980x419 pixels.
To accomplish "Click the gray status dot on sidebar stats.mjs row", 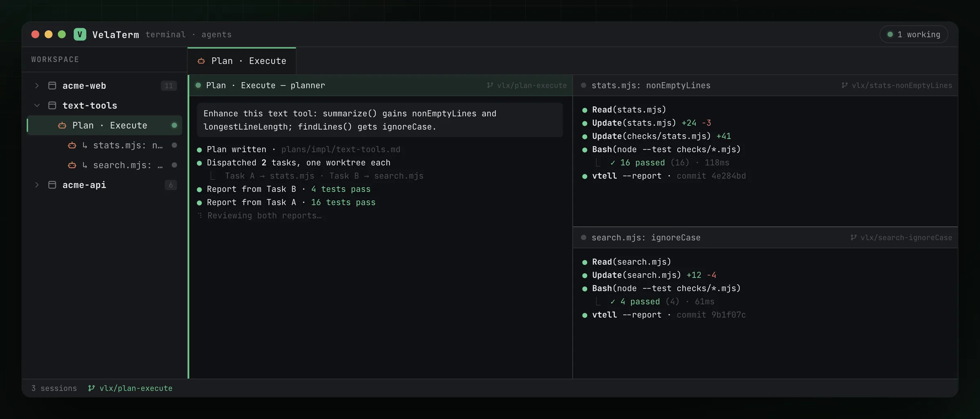I will pos(174,145).
